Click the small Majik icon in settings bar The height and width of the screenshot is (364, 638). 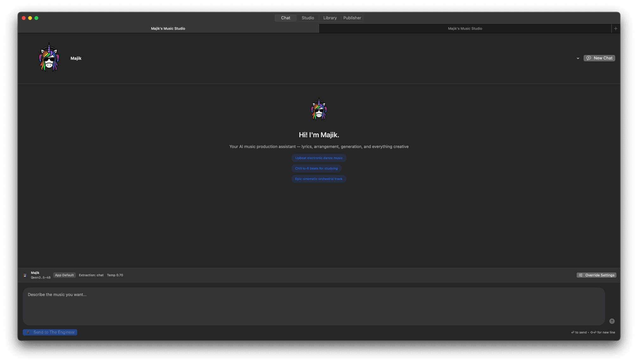tap(25, 275)
